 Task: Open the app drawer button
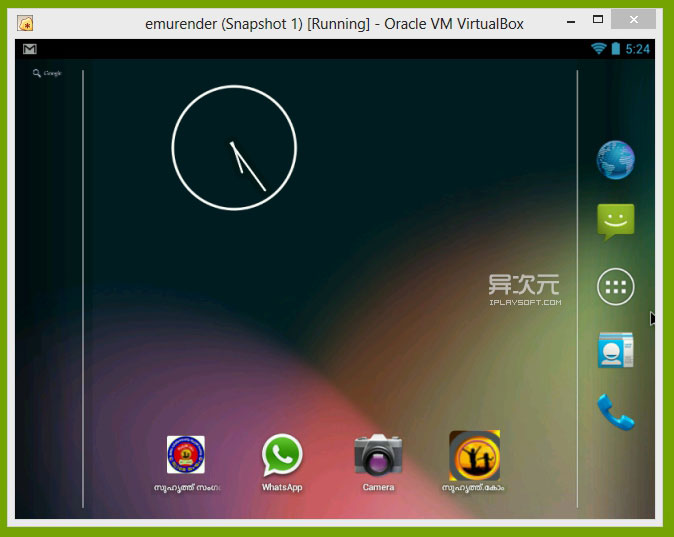(616, 287)
